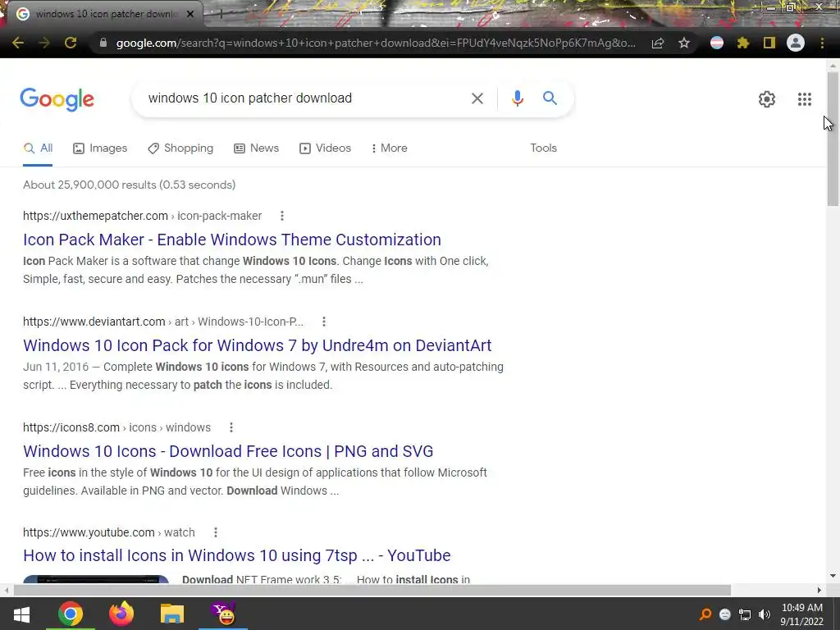
Task: Focus the Chrome address bar
Action: click(375, 43)
